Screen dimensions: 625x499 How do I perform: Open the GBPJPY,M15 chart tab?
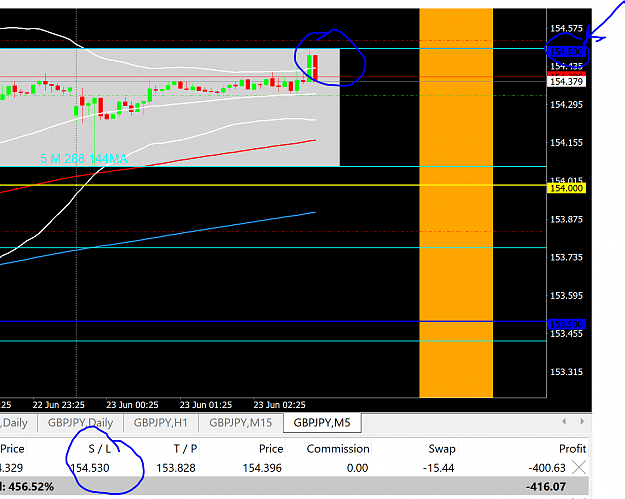(240, 422)
